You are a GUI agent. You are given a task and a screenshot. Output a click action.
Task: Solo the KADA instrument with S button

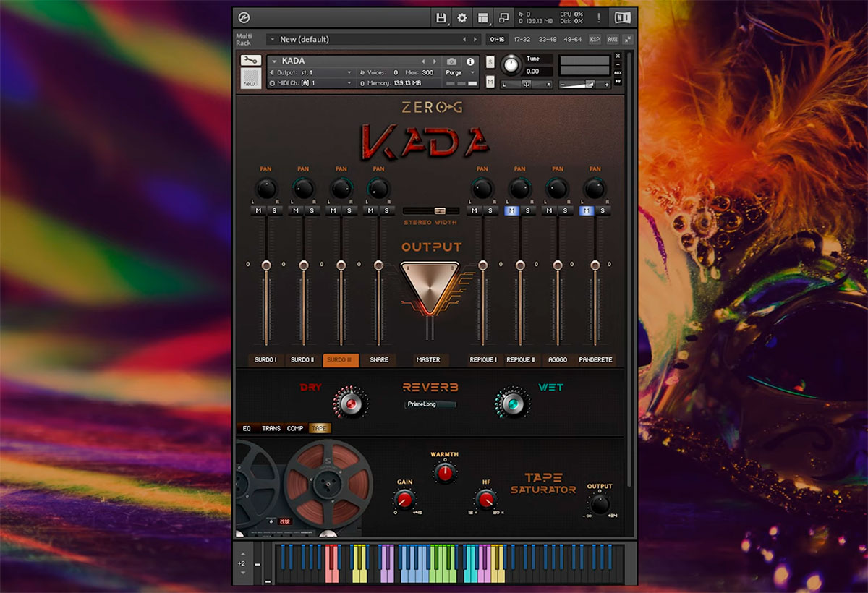point(490,61)
